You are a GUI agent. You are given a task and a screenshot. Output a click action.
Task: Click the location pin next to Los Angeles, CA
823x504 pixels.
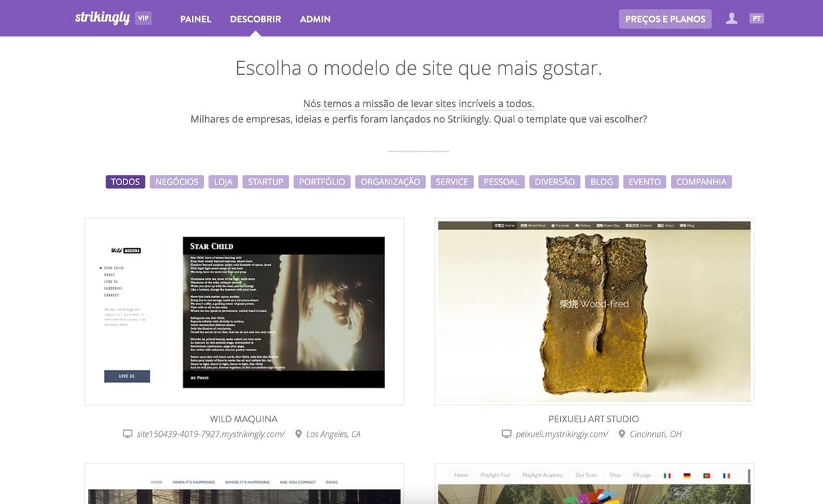[298, 433]
